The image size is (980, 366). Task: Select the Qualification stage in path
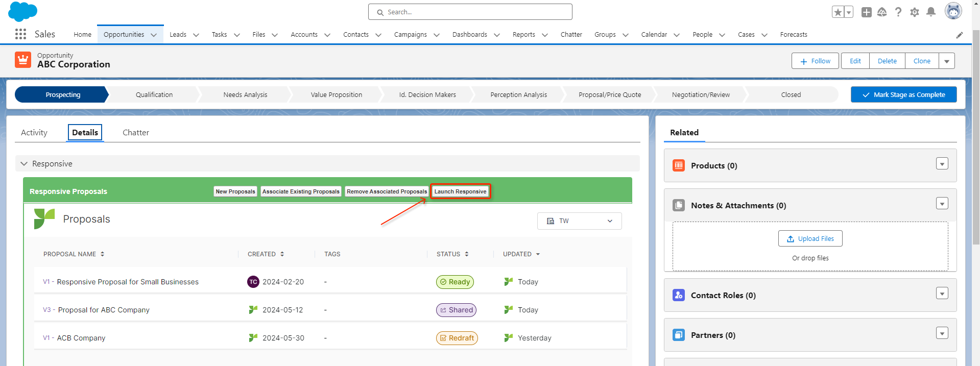click(154, 94)
